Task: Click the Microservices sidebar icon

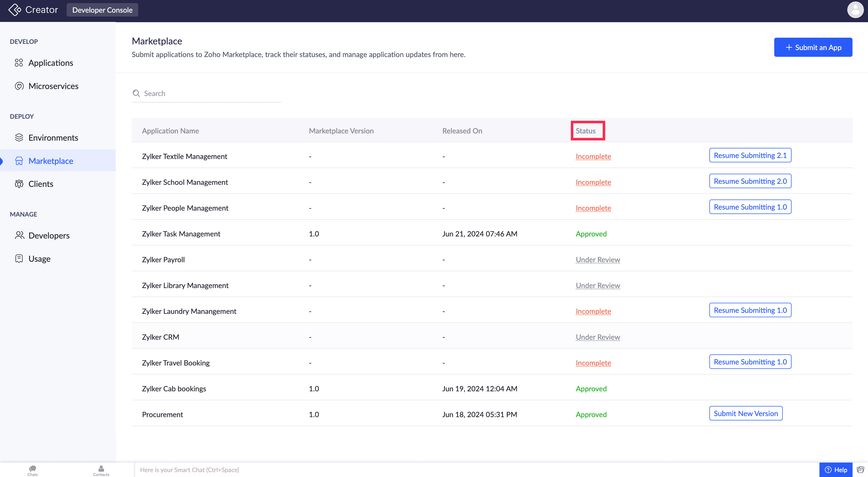Action: [x=19, y=86]
